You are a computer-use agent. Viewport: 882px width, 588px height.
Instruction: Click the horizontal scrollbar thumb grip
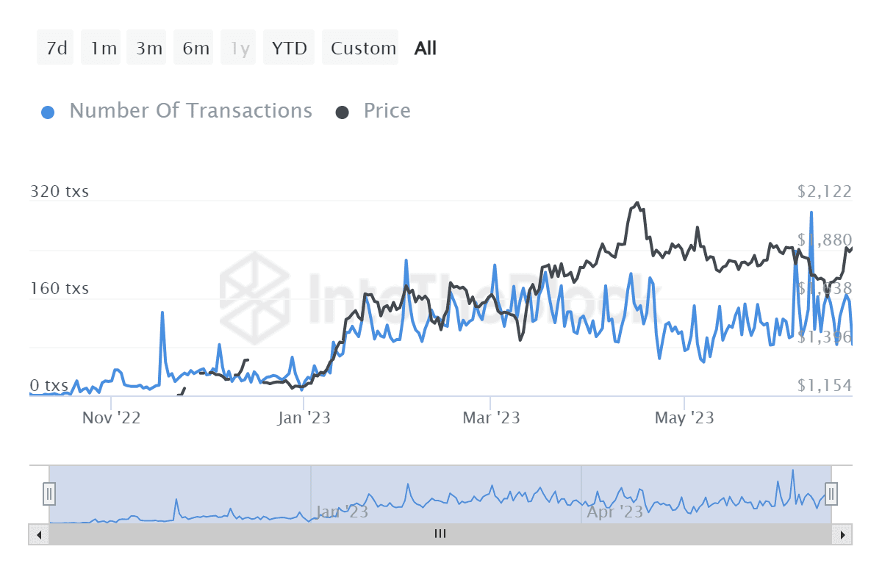[x=440, y=534]
